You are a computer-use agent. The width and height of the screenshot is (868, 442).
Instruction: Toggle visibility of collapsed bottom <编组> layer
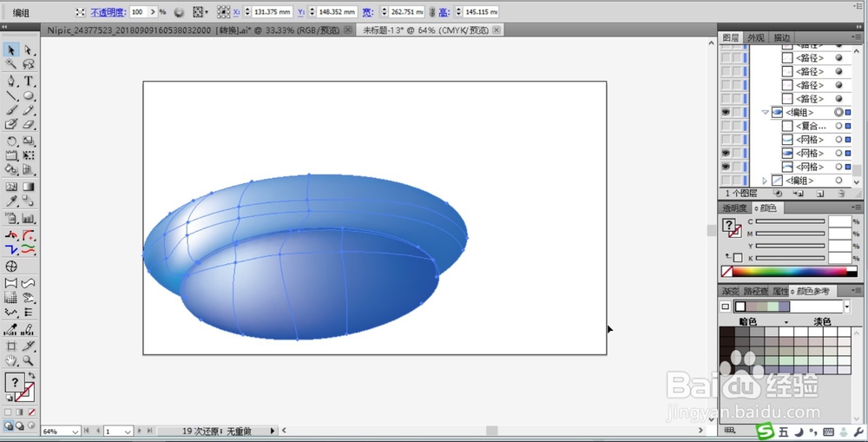(726, 180)
